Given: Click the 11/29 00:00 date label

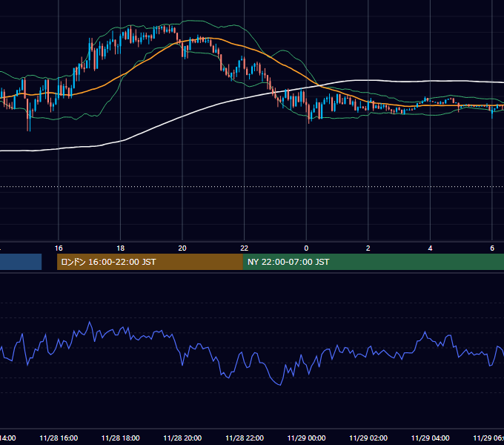Looking at the screenshot, I should (306, 438).
